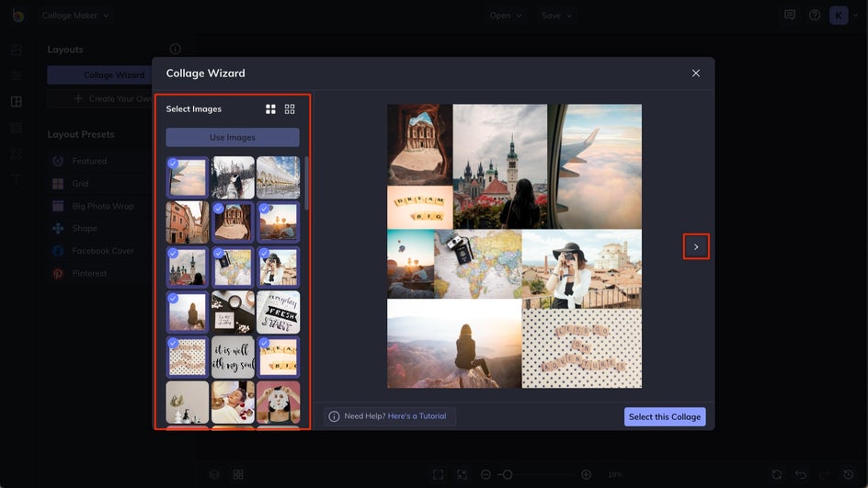Select the snowy forest thumbnail in Select Images
868x488 pixels.
[233, 177]
